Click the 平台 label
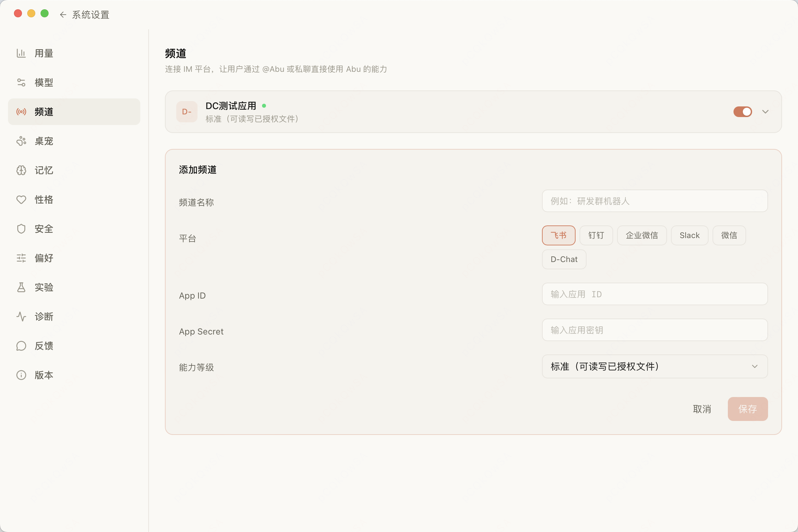 coord(188,238)
